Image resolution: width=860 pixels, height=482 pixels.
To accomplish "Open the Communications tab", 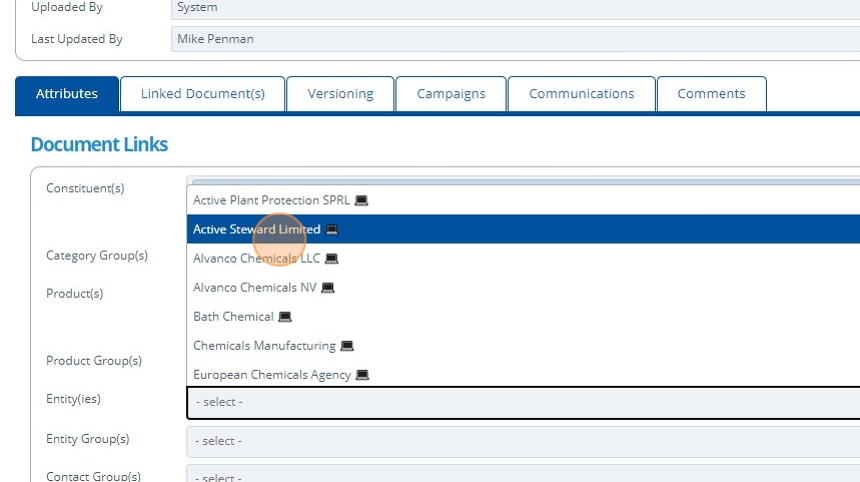I will (x=581, y=94).
